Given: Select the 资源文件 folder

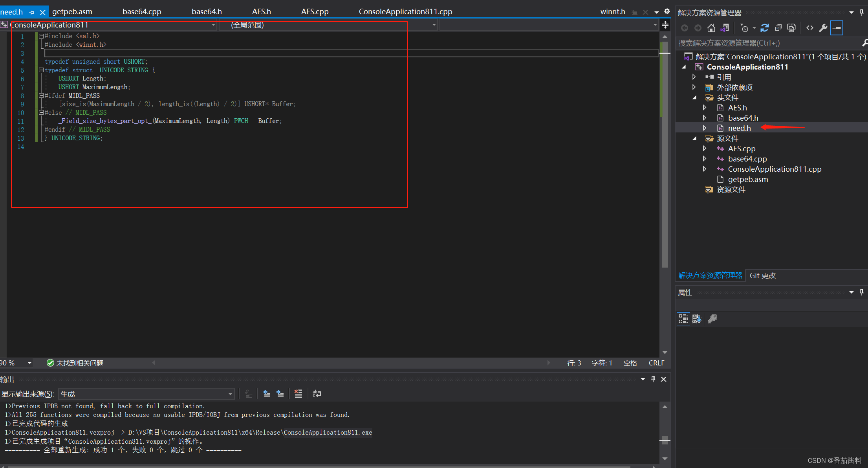Looking at the screenshot, I should point(731,189).
